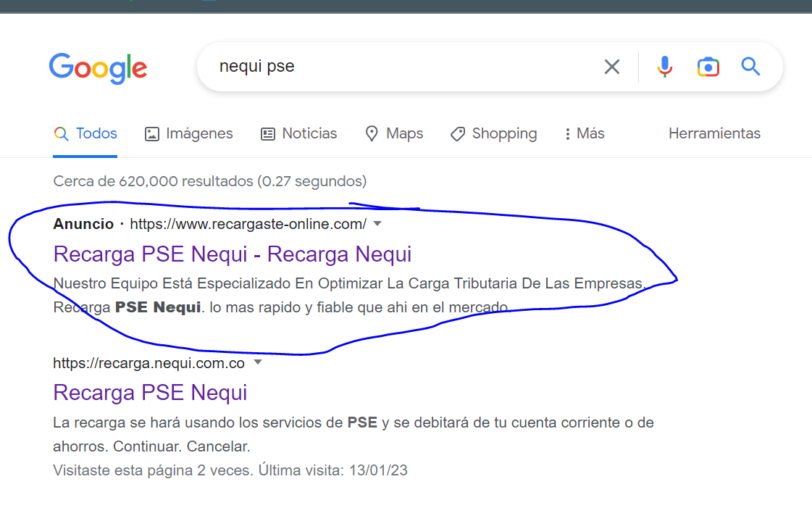Open Herramientas search tools
Screen dimensions: 812x508
(x=714, y=133)
